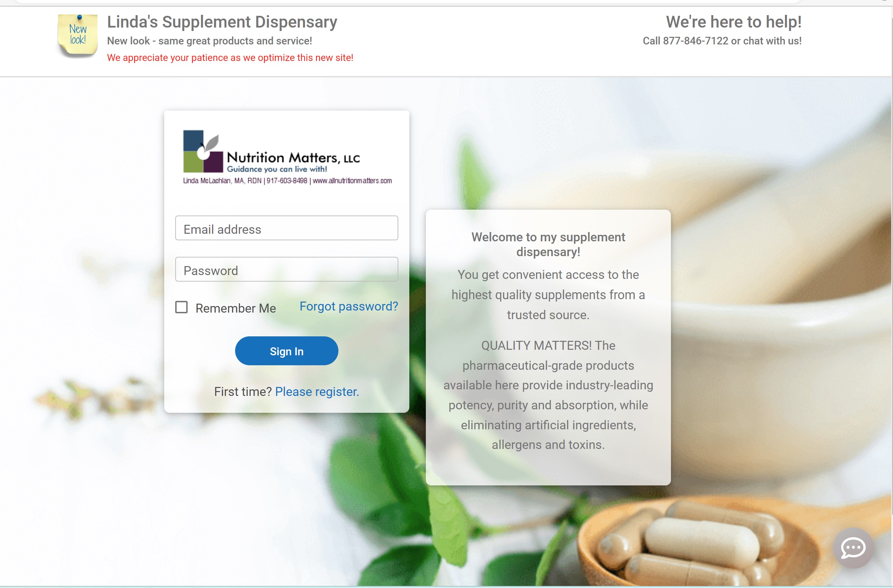The height and width of the screenshot is (588, 893).
Task: Click the Linda's Supplement Dispensary heading
Action: click(x=222, y=22)
